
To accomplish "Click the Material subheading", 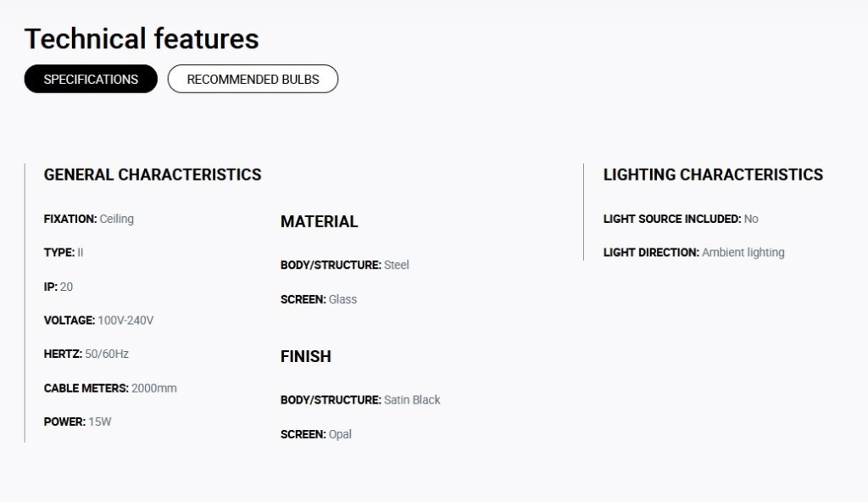I will 320,221.
